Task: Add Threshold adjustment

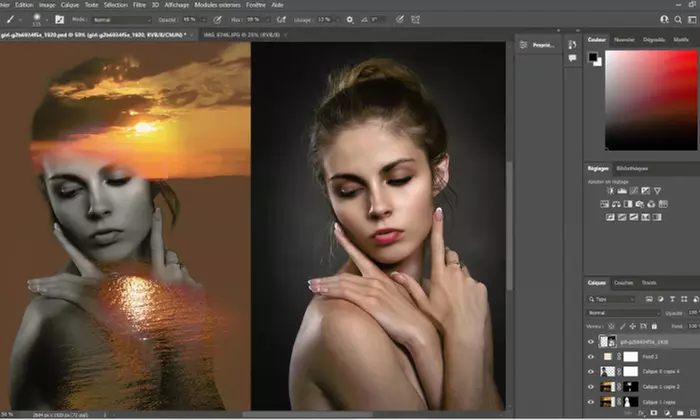Action: (x=633, y=217)
